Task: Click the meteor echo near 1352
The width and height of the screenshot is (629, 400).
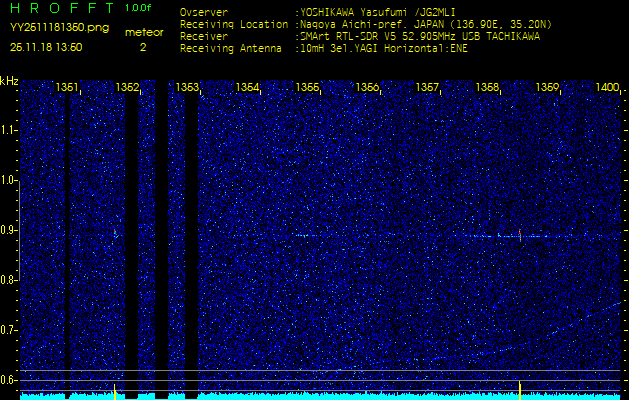Action: click(x=115, y=233)
